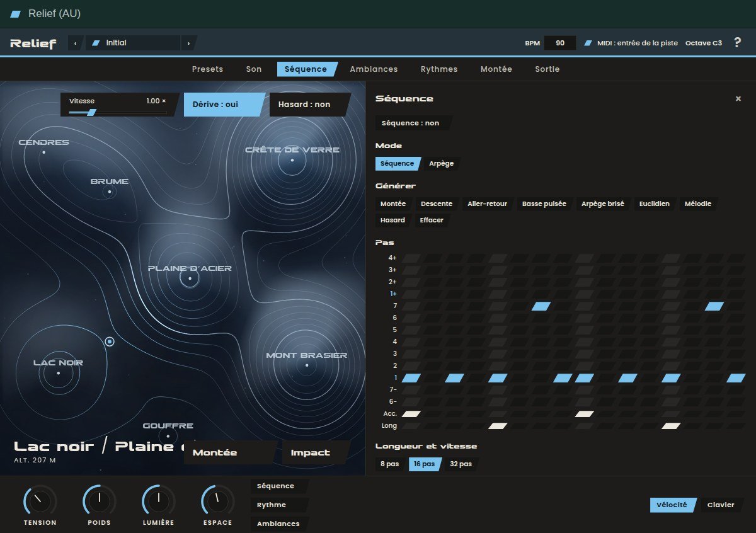Adjust the Vitesse slider
The image size is (756, 533).
pyautogui.click(x=118, y=113)
